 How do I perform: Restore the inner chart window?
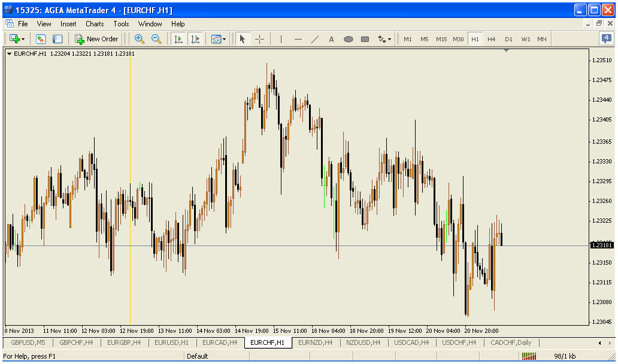click(599, 23)
